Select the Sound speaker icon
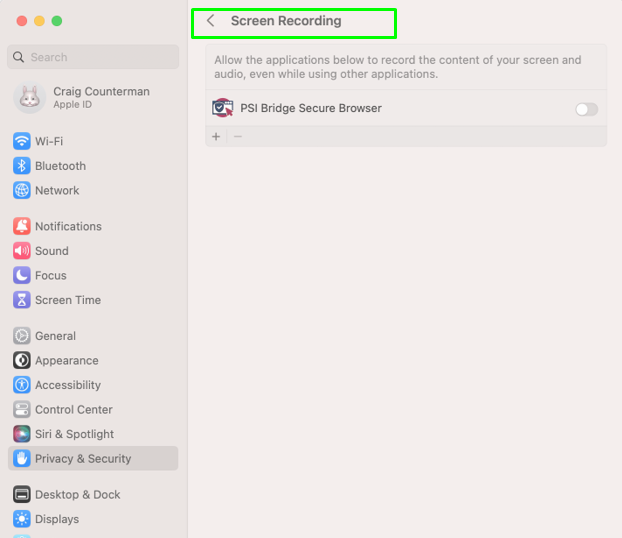The image size is (622, 538). coord(21,251)
